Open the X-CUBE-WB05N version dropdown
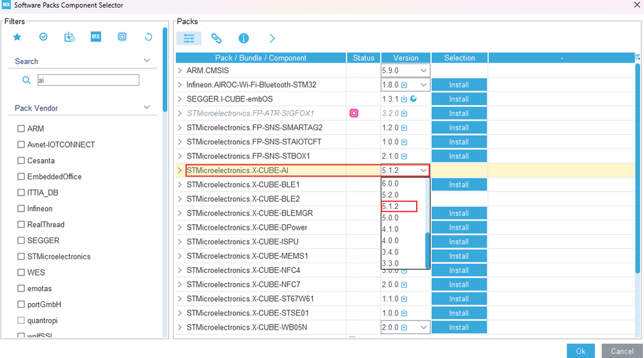The image size is (644, 358). tap(423, 328)
